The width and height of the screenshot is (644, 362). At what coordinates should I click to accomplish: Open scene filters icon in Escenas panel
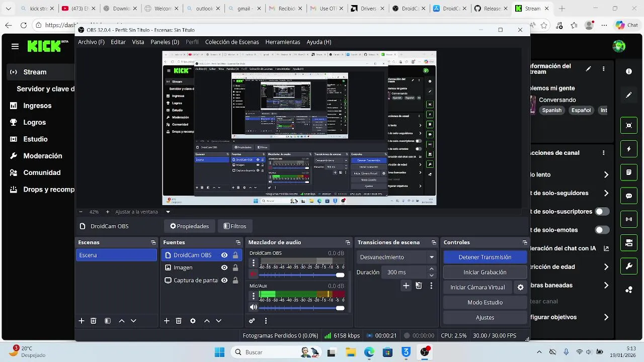(x=108, y=321)
